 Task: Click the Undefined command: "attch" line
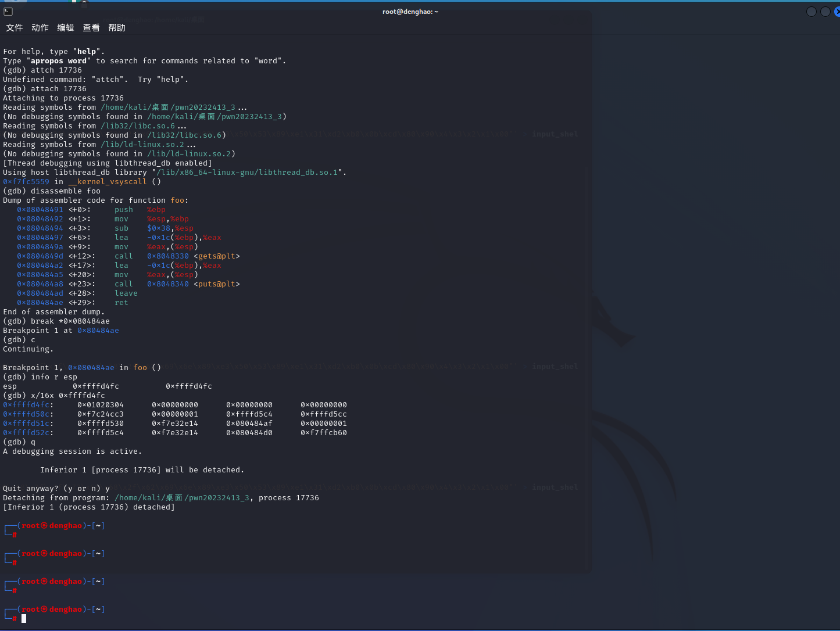96,80
